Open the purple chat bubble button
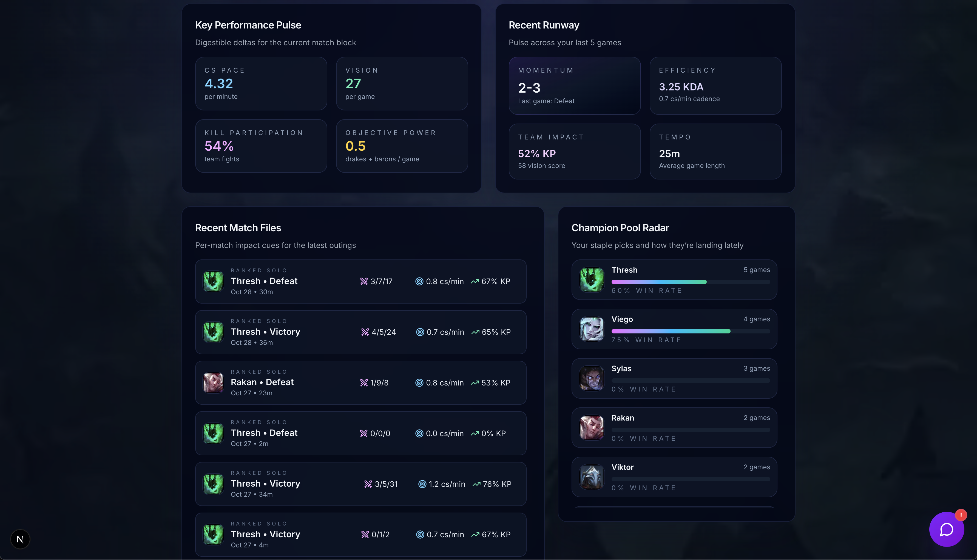The height and width of the screenshot is (560, 977). click(946, 529)
